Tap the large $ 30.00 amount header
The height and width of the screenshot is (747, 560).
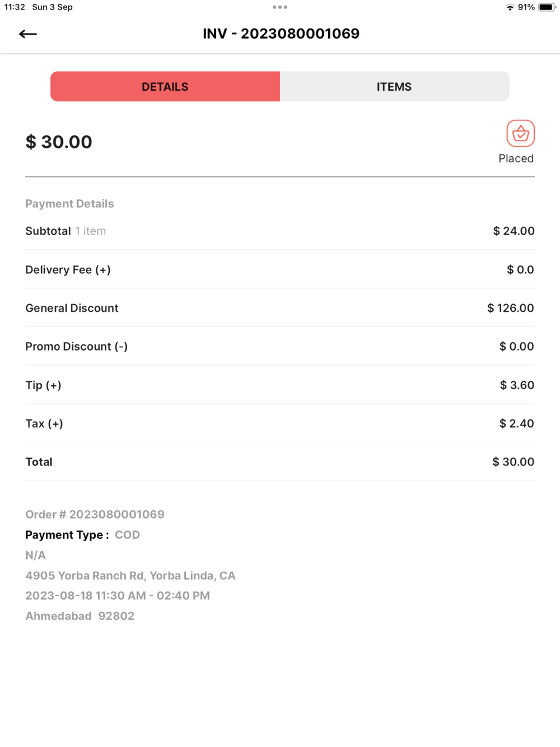(x=59, y=142)
